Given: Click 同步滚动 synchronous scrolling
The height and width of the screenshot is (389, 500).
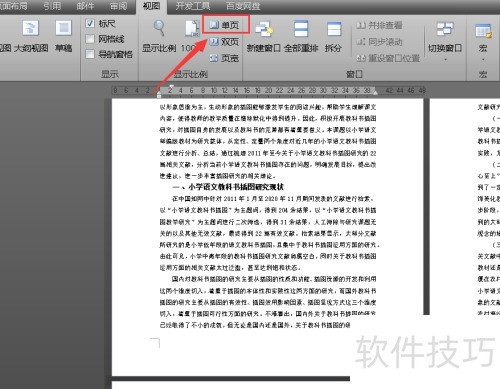Looking at the screenshot, I should point(379,42).
